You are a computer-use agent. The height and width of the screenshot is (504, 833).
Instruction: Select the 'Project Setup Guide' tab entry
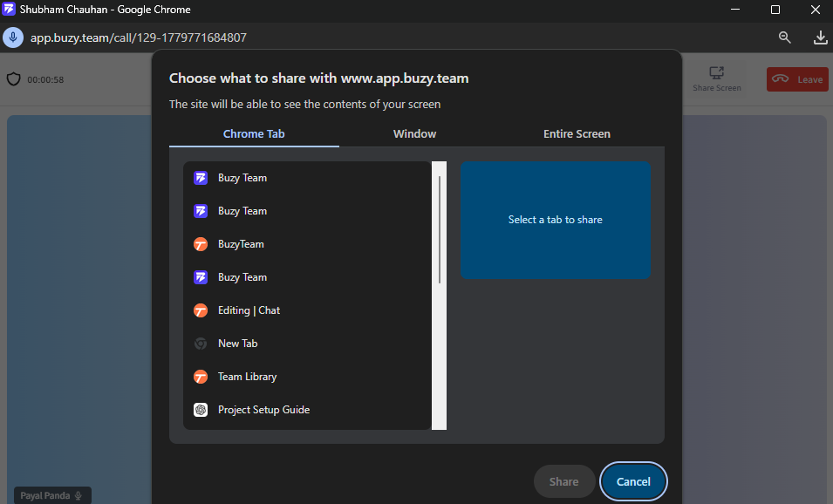click(307, 410)
